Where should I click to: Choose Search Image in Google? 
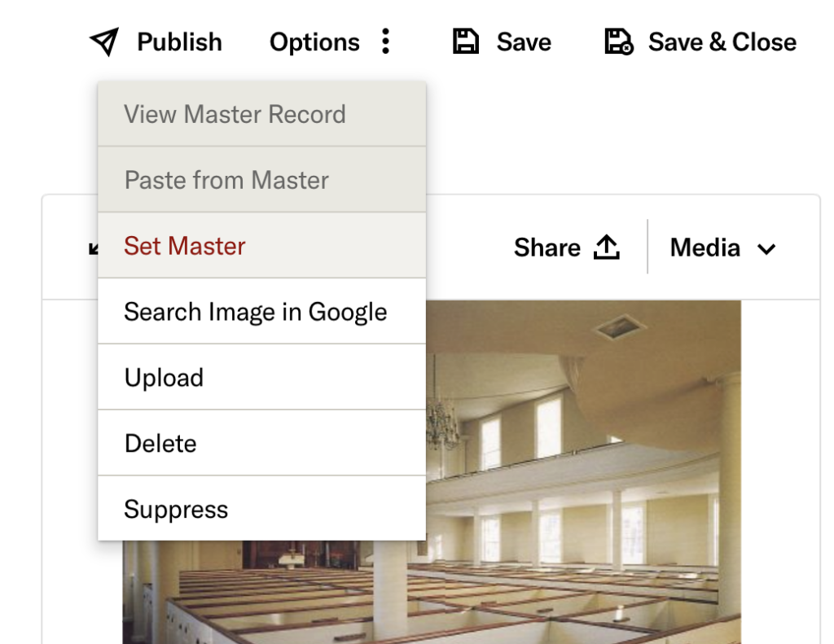pos(255,312)
